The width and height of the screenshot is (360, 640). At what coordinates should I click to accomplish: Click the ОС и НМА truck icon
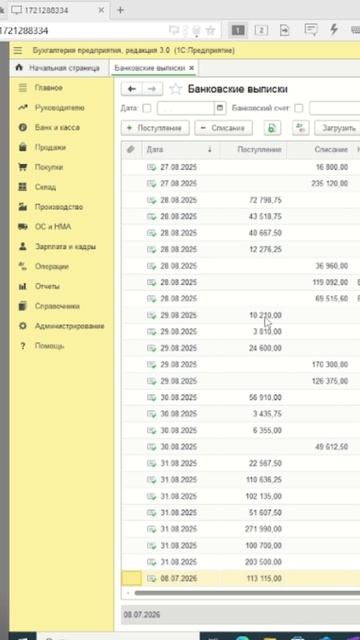(23, 227)
